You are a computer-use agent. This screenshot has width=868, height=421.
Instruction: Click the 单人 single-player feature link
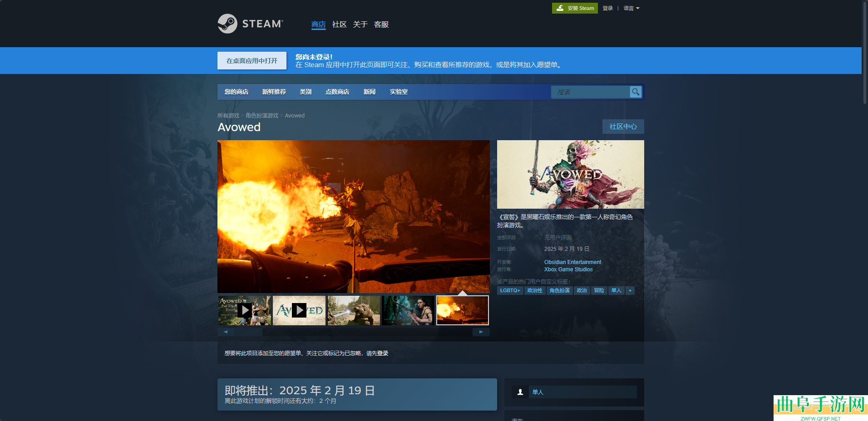538,392
